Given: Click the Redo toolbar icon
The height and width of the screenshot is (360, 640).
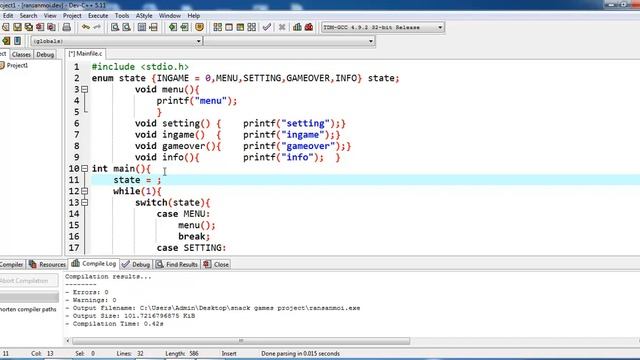Looking at the screenshot, I should coord(97,27).
